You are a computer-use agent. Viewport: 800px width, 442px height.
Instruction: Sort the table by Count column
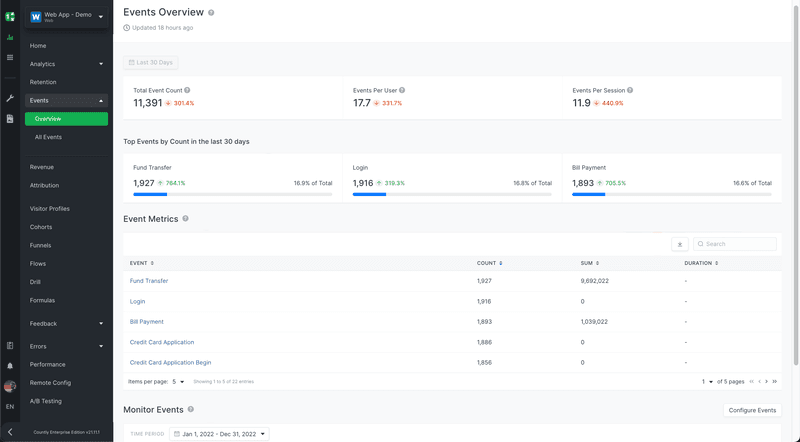coord(500,263)
